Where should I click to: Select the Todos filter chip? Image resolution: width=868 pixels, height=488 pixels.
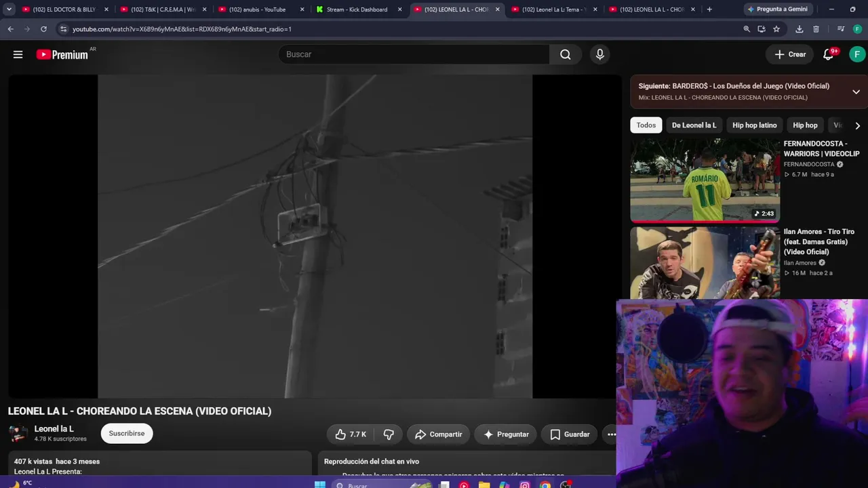646,125
